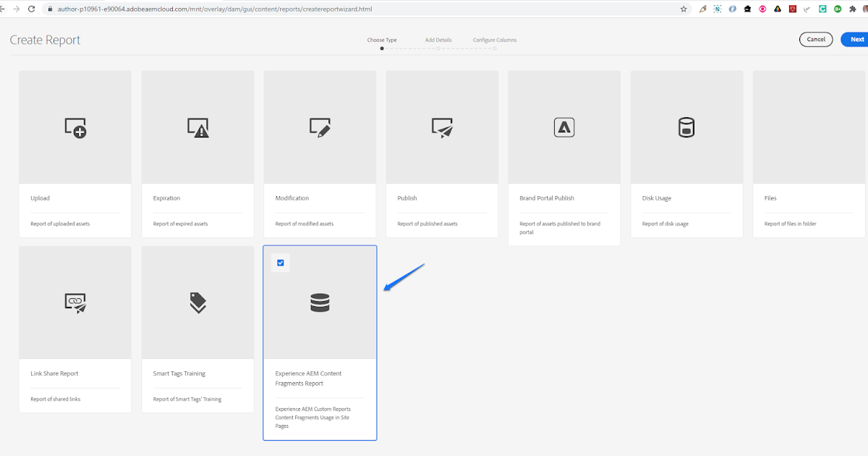868x456 pixels.
Task: Click the Disk Usage database icon
Action: point(686,127)
